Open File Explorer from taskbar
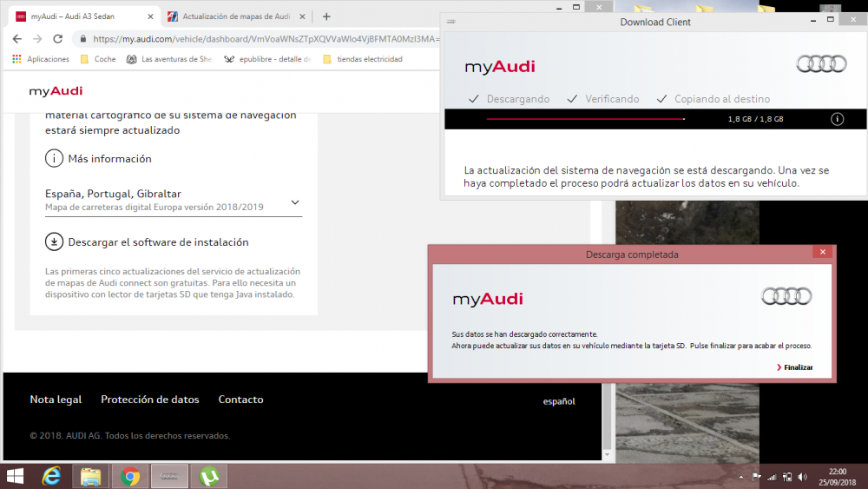 91,476
